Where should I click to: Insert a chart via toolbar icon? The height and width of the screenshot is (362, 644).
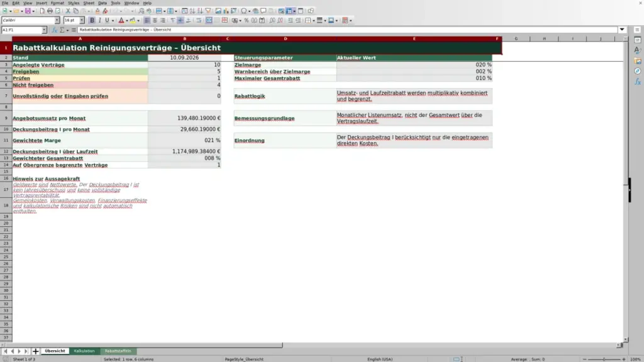(226, 11)
